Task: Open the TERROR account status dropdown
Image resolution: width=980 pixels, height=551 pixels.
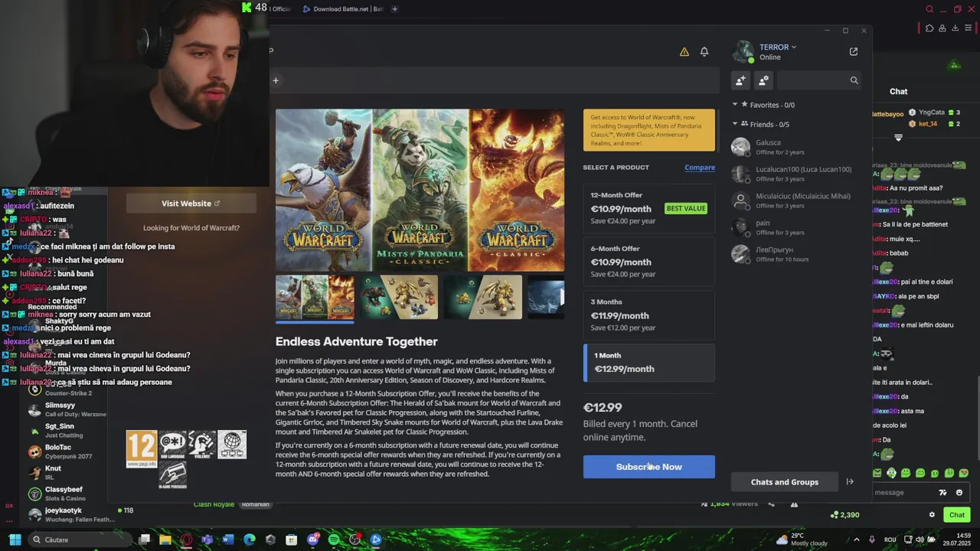Action: coord(778,47)
